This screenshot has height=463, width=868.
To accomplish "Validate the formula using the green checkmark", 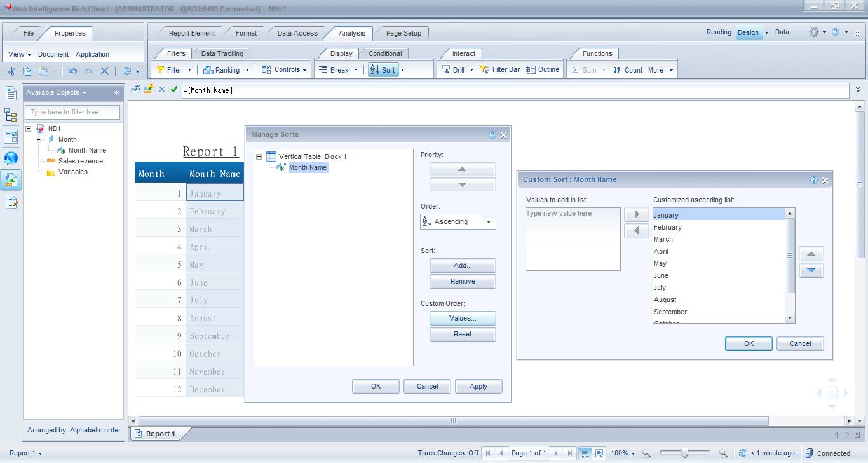I will click(x=173, y=90).
